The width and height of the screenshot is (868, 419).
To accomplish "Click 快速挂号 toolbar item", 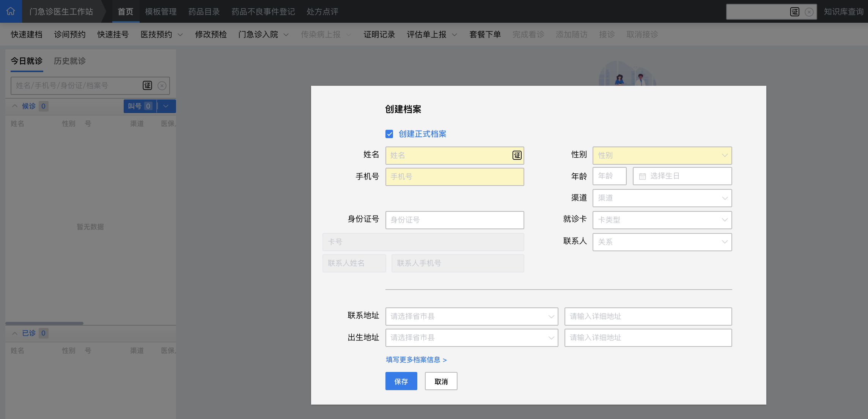I will coord(113,35).
